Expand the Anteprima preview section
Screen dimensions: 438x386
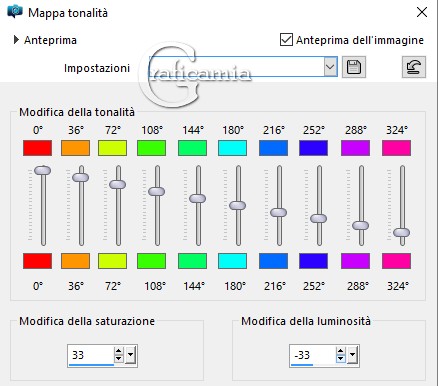pyautogui.click(x=16, y=40)
